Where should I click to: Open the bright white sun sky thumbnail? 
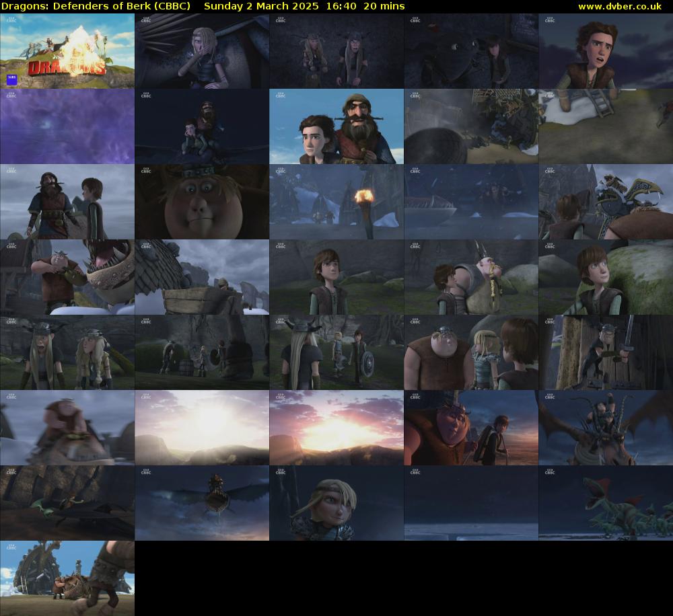click(202, 428)
